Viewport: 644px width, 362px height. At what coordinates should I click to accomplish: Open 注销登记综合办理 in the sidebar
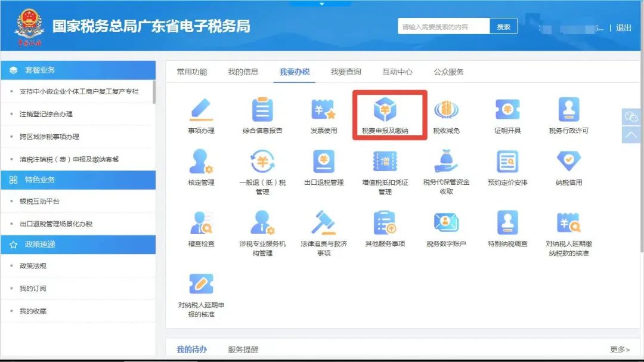click(x=46, y=114)
